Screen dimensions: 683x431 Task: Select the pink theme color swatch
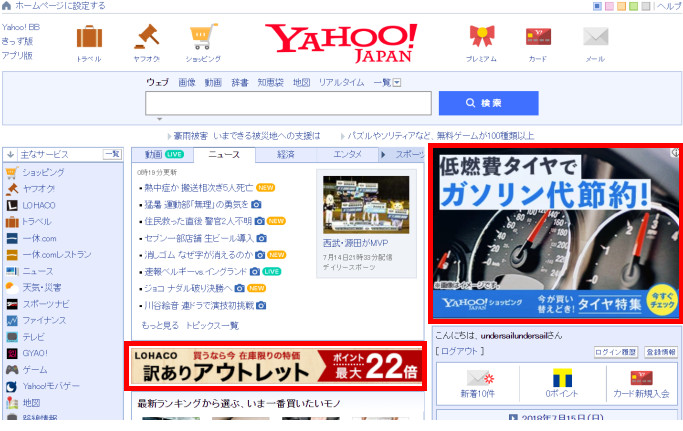pyautogui.click(x=609, y=6)
